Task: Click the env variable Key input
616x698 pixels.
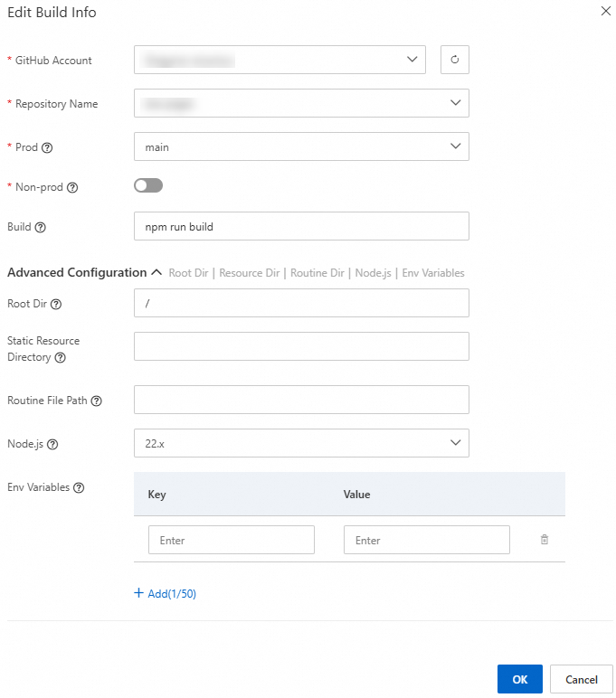Action: tap(232, 540)
